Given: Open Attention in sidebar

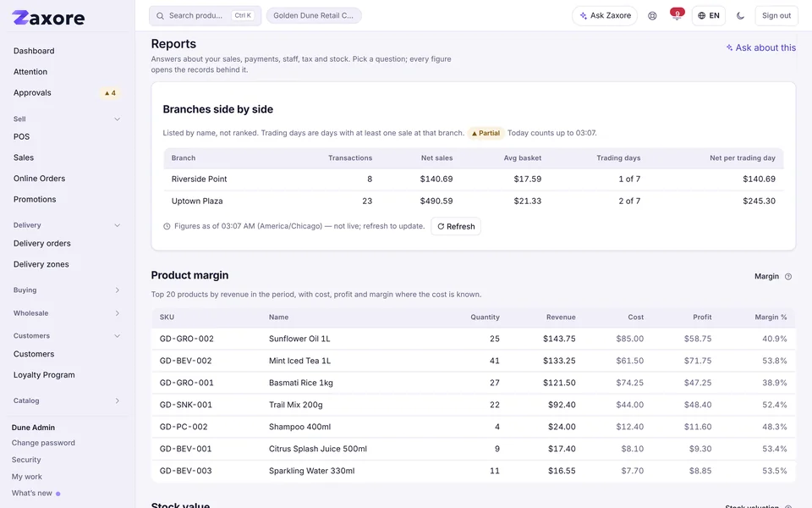Looking at the screenshot, I should 30,71.
